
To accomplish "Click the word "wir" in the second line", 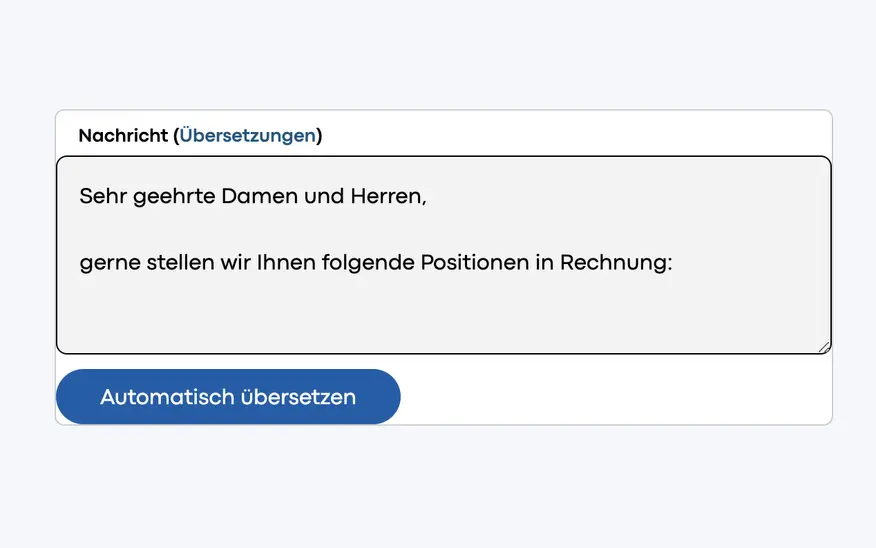I will click(236, 264).
